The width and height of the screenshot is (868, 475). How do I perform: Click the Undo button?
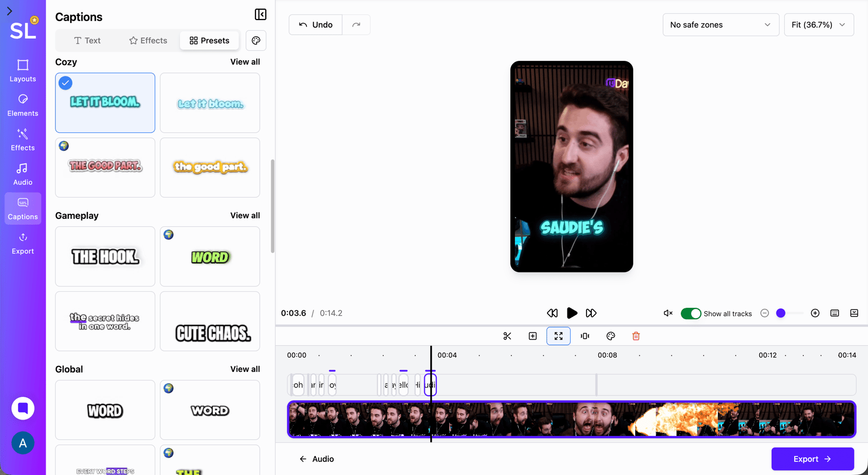316,25
